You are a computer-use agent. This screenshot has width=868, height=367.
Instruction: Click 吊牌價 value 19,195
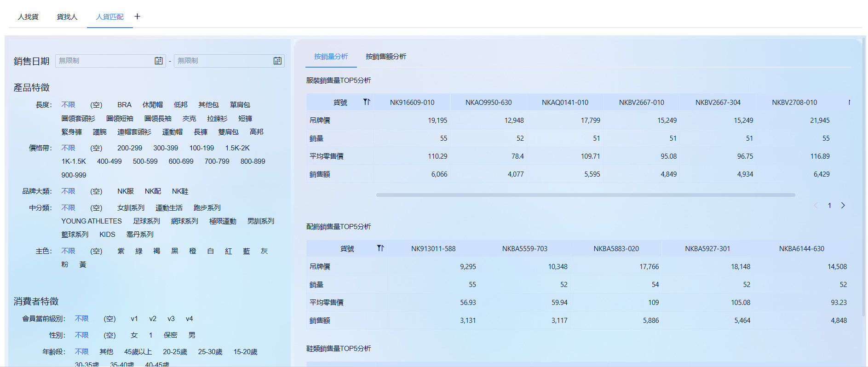[x=437, y=120]
